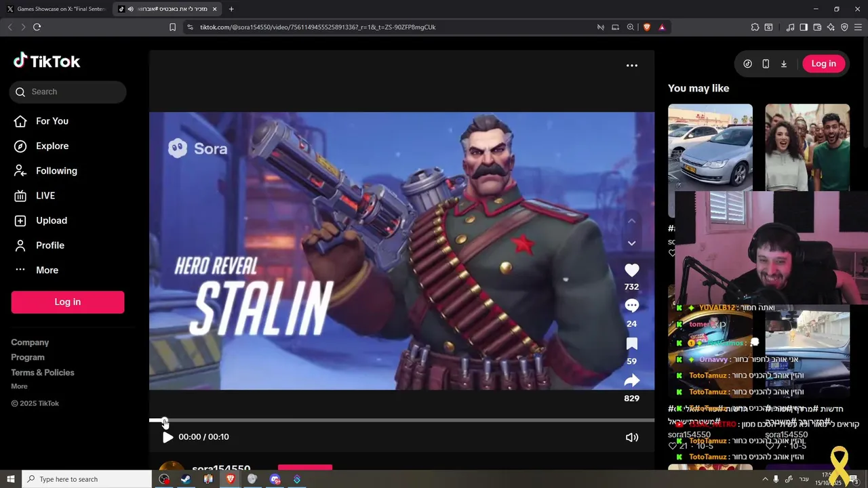This screenshot has height=488, width=868.
Task: Open browser extensions puzzle icon
Action: point(755,27)
